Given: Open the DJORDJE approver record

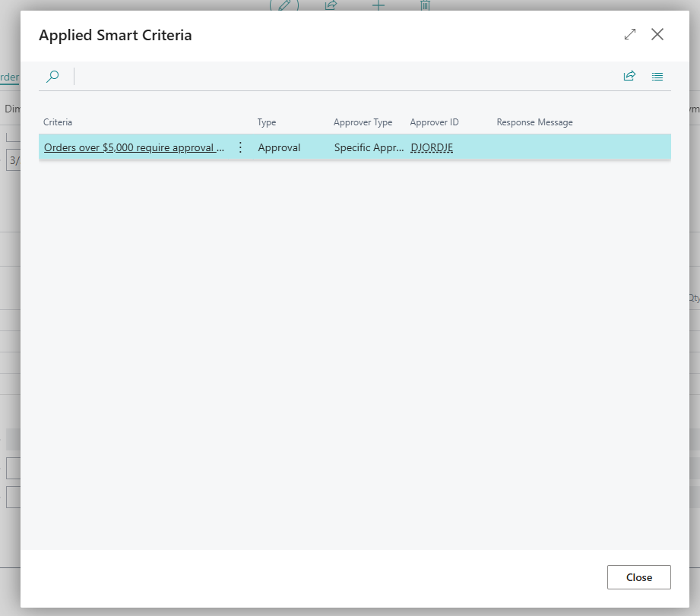Looking at the screenshot, I should coord(432,147).
